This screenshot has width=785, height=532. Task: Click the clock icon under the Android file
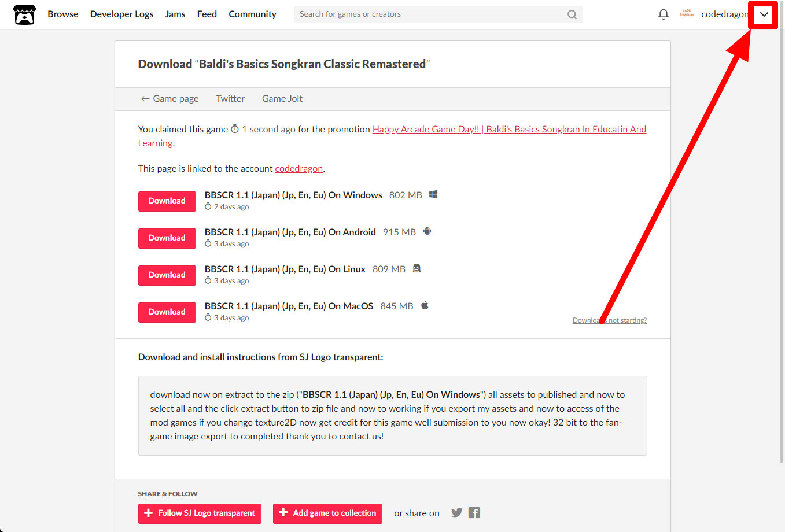[208, 243]
